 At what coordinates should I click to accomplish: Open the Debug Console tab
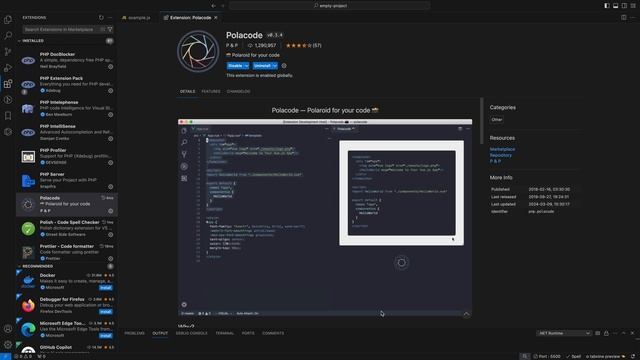[191, 333]
